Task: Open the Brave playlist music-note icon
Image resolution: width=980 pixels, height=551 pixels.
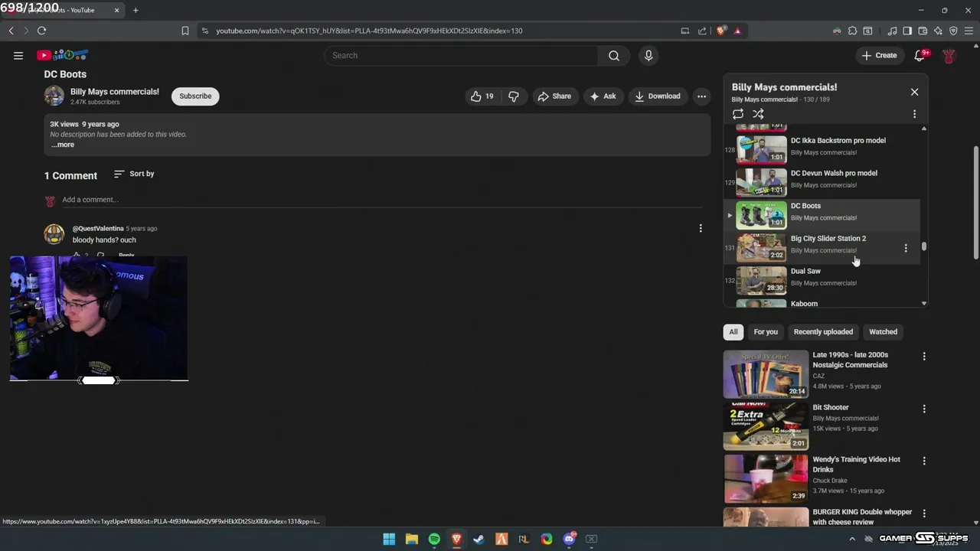Action: pos(892,31)
